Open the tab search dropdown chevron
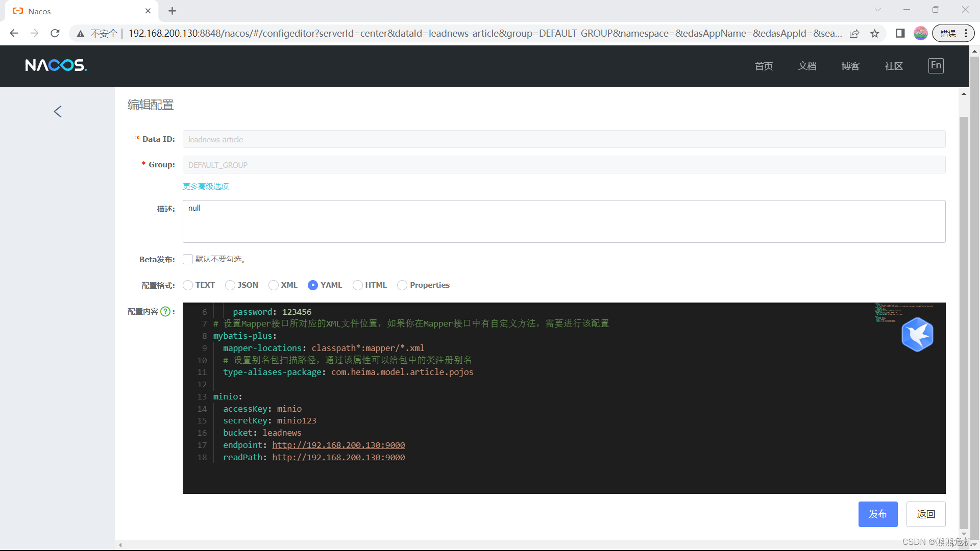The image size is (980, 551). (x=877, y=10)
